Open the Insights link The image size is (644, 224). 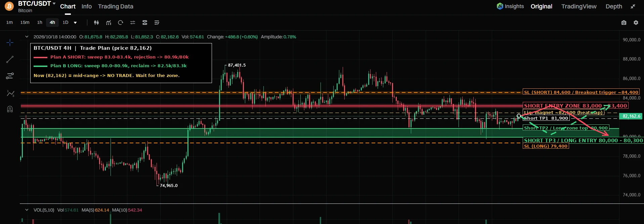click(514, 6)
